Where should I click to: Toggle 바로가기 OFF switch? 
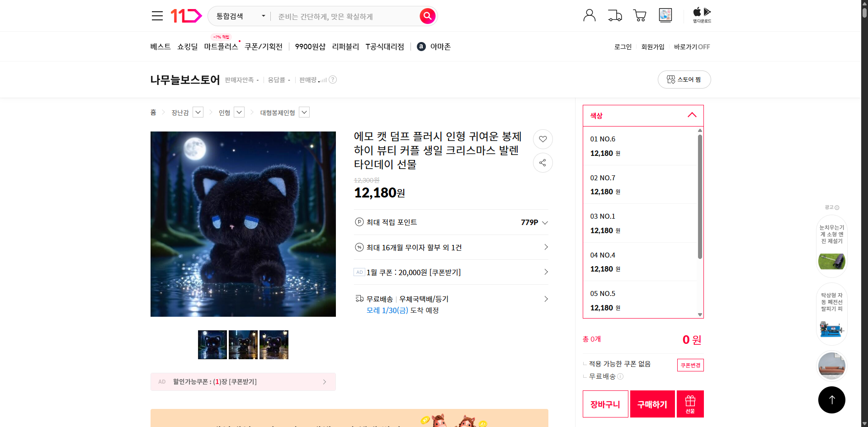tap(691, 47)
